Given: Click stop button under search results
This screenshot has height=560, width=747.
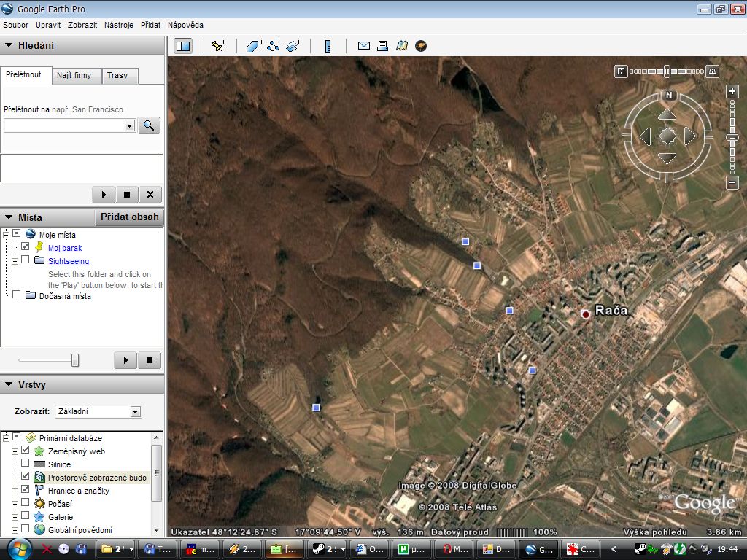Looking at the screenshot, I should 127,194.
